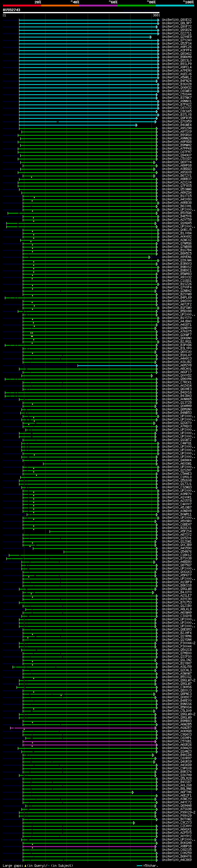Image resolution: width=197 pixels, height=868 pixels.
Task: Select the UniRef100_A9P8D8 label
Action: pyautogui.click(x=177, y=142)
